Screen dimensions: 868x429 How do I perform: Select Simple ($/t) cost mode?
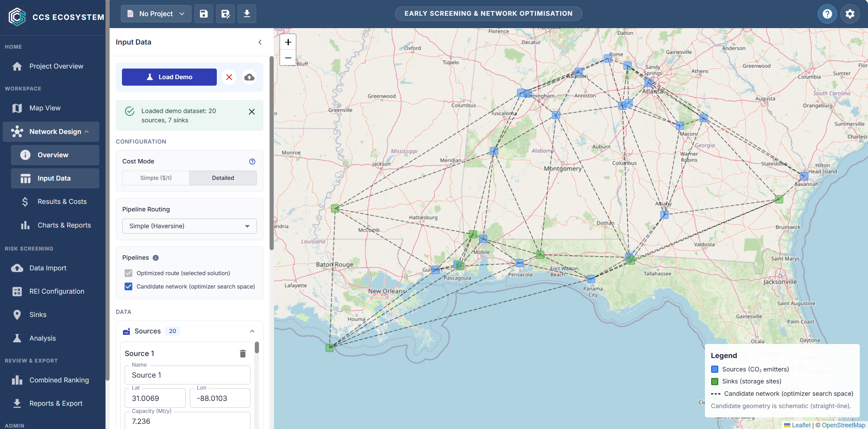click(x=156, y=178)
